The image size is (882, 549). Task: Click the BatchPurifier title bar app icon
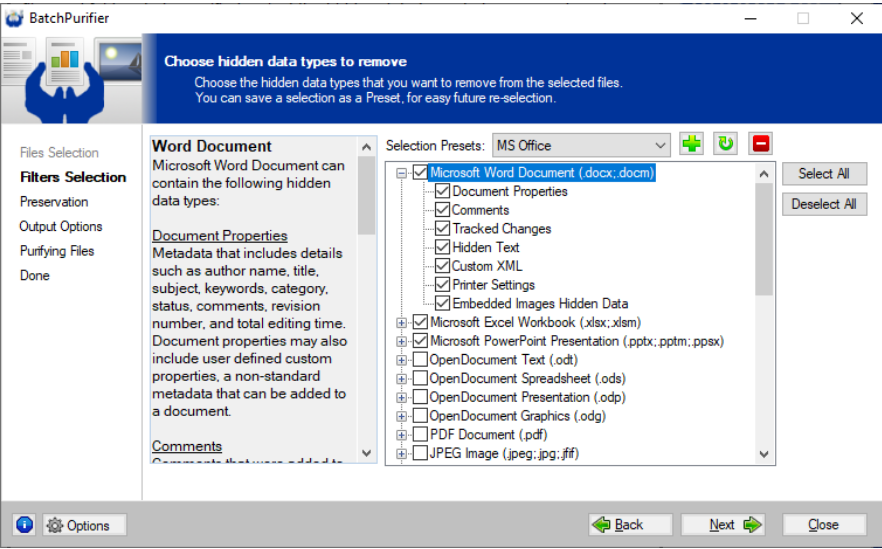(x=14, y=18)
